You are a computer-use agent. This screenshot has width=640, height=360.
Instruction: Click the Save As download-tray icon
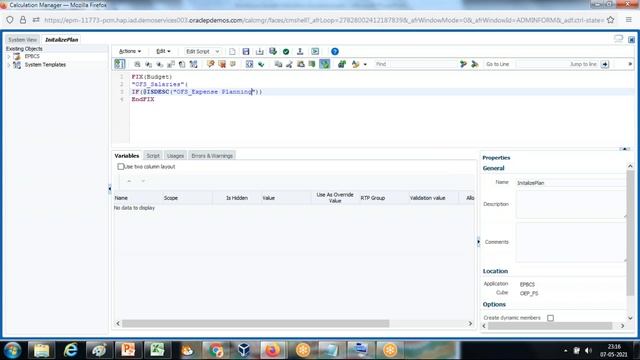tap(260, 51)
